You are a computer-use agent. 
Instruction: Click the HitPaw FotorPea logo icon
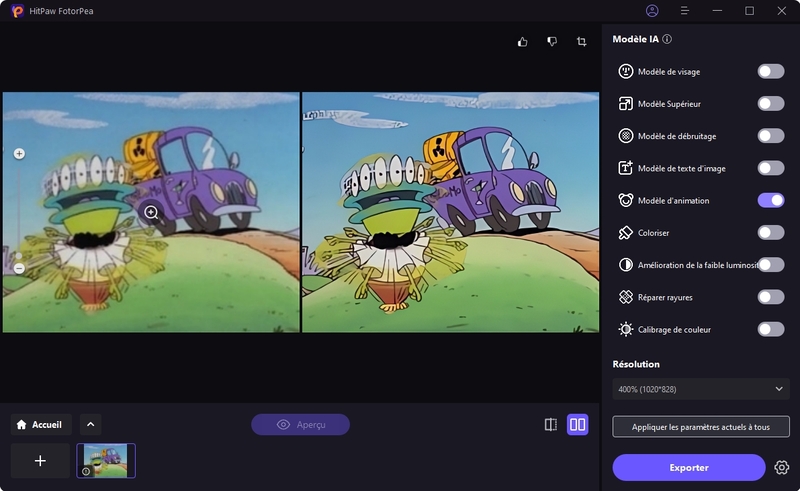tap(17, 11)
